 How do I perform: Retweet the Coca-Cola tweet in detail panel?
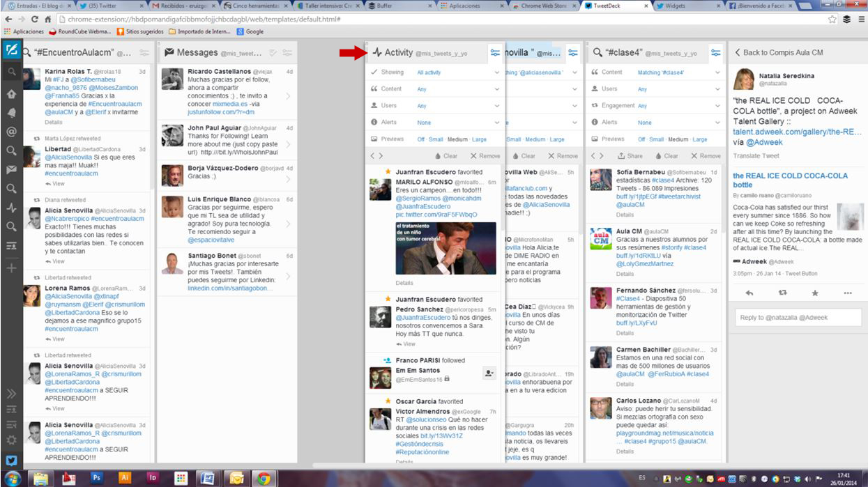coord(782,293)
